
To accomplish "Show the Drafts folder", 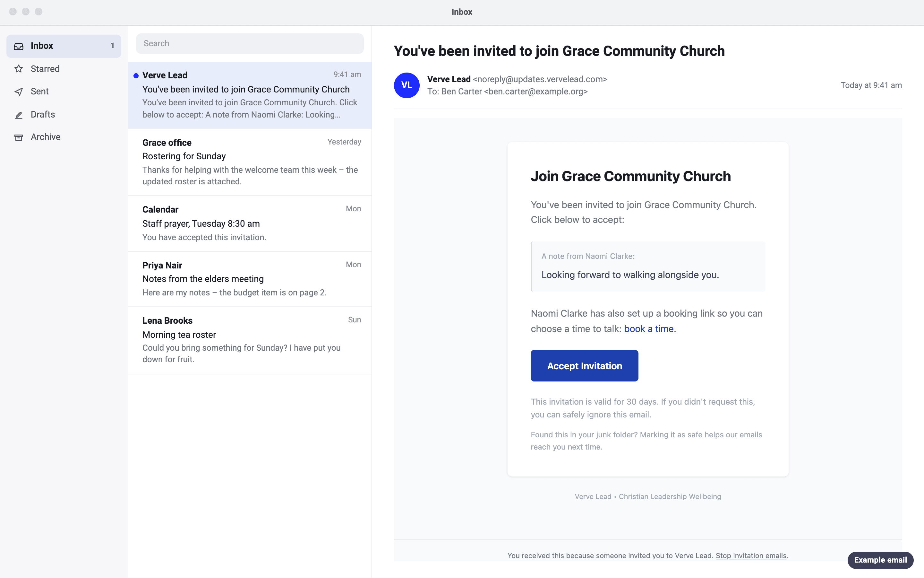I will (x=64, y=114).
